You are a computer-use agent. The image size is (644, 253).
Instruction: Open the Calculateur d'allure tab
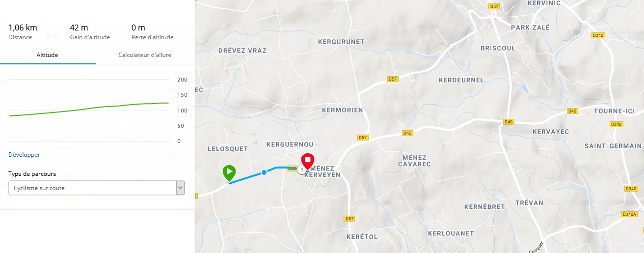145,55
